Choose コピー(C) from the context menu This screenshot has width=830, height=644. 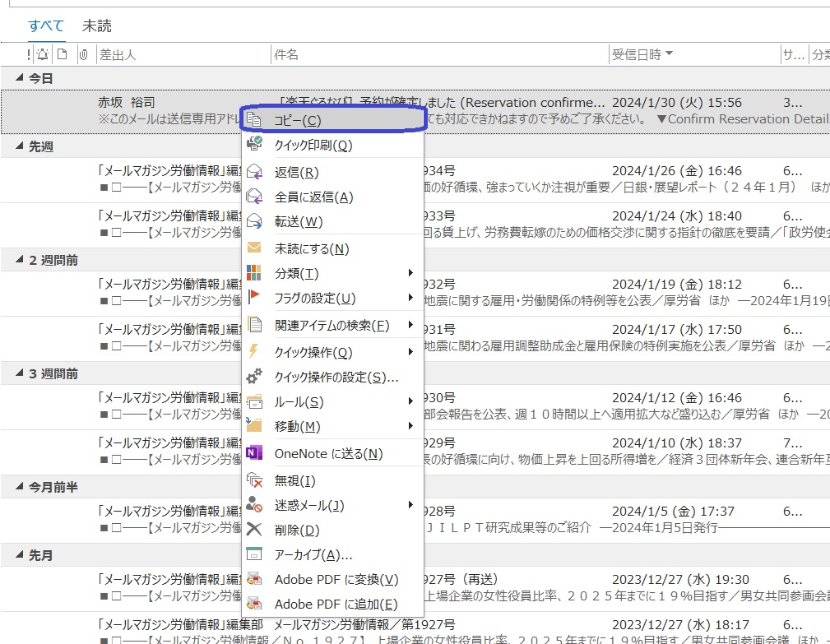click(333, 119)
